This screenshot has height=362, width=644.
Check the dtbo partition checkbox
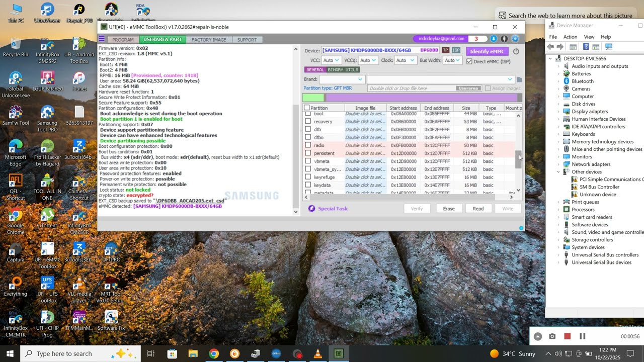[x=308, y=137]
